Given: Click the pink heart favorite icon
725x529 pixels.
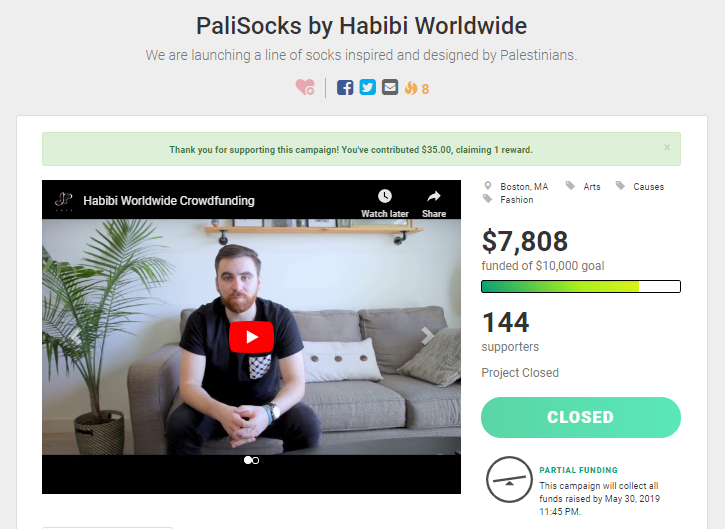Looking at the screenshot, I should [305, 87].
